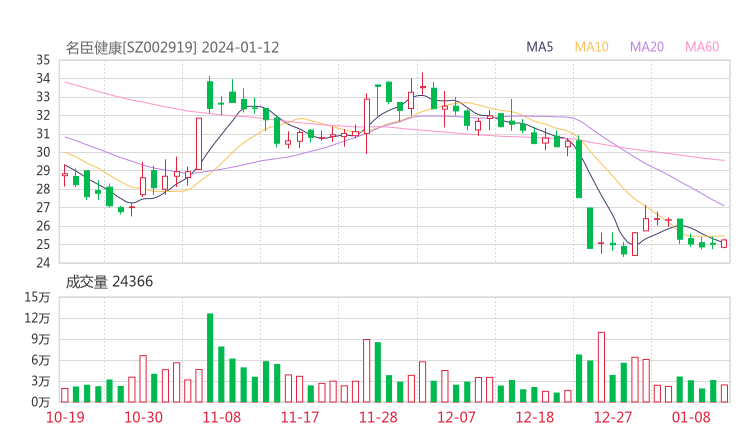Select the 12-18 date label
This screenshot has width=740, height=440.
coord(533,416)
